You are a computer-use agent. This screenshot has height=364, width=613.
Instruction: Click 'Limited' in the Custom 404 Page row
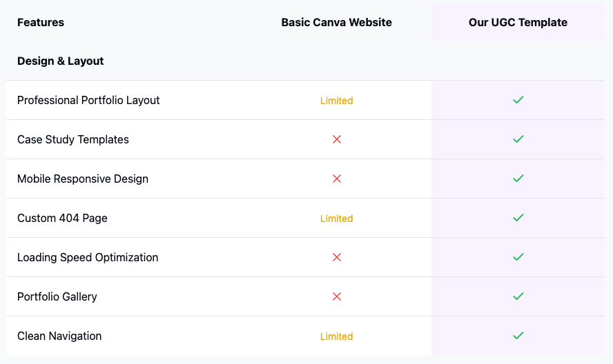pyautogui.click(x=337, y=219)
